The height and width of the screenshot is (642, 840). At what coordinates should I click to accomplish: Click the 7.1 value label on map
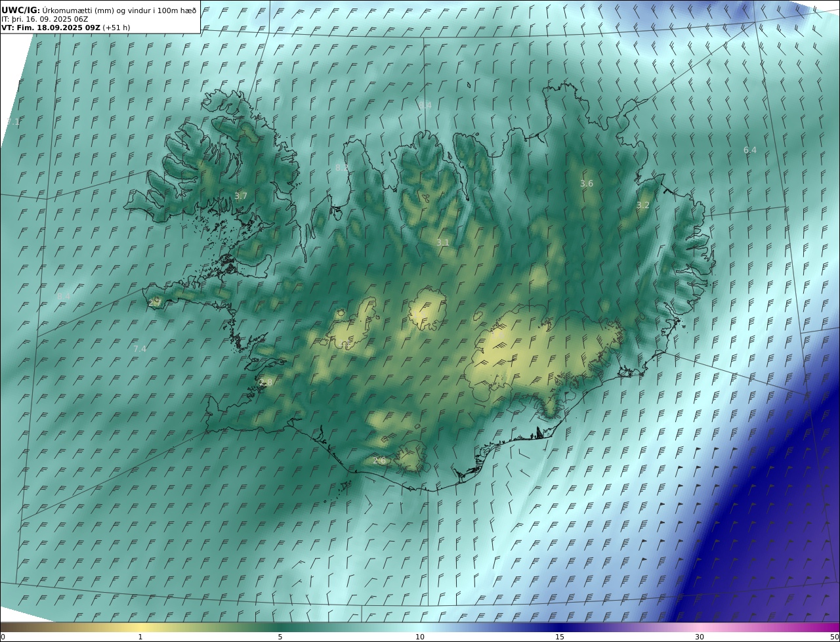pyautogui.click(x=13, y=122)
